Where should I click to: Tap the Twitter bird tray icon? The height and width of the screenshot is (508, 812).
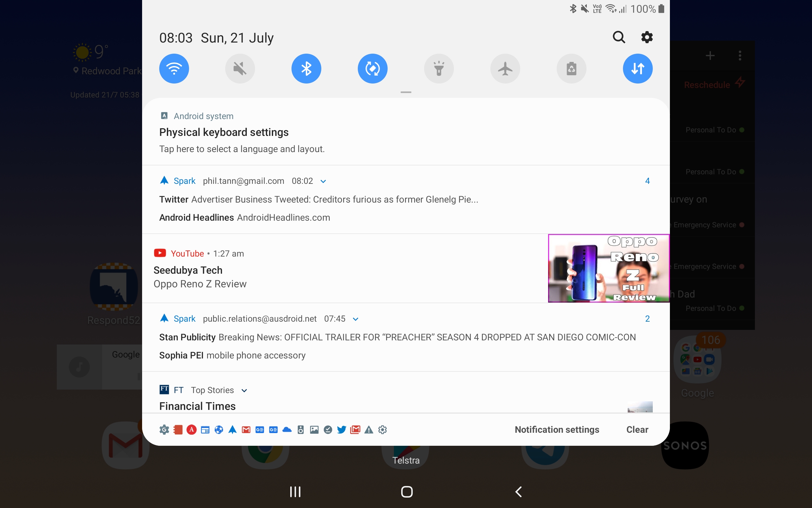pos(342,430)
